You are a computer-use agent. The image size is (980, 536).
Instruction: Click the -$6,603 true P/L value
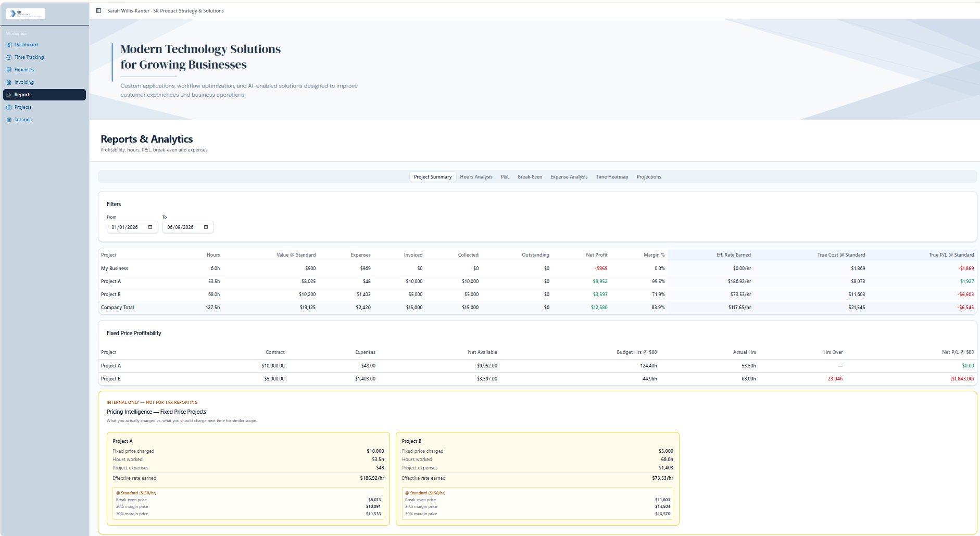(965, 295)
